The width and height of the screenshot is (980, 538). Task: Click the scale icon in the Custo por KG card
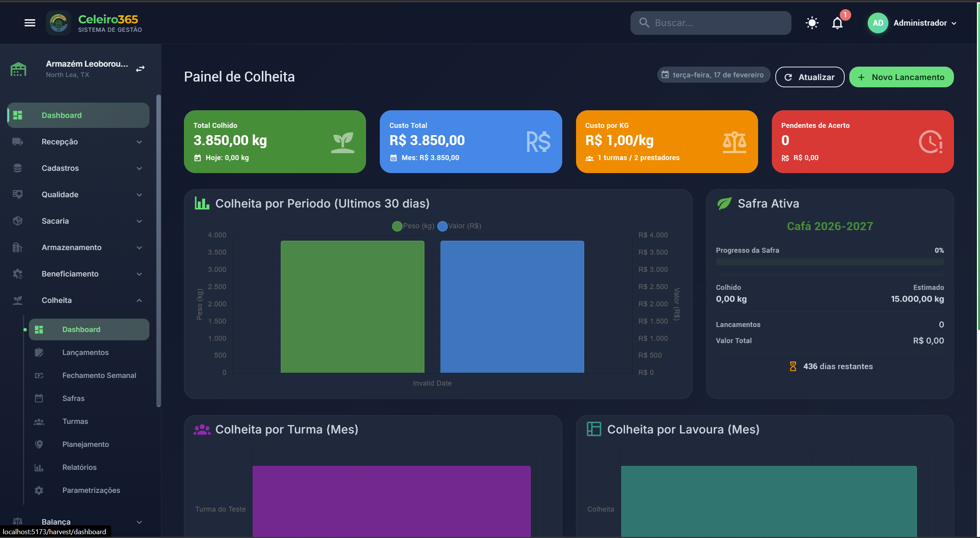pos(734,142)
